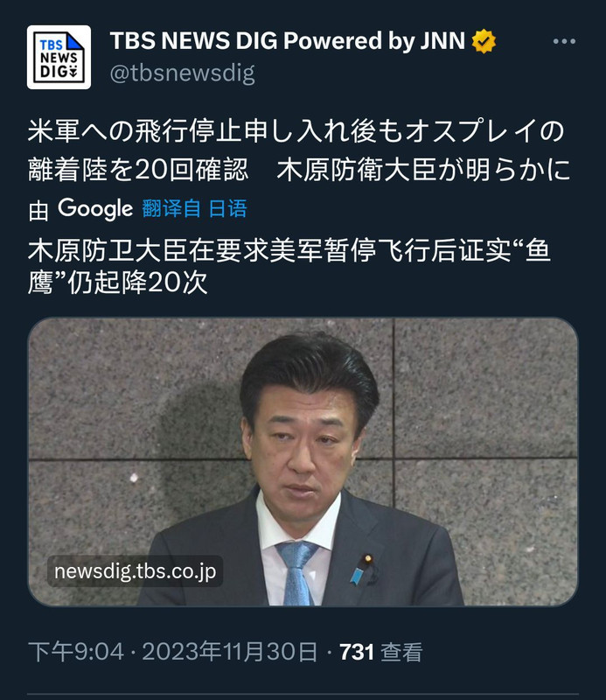Open the news photo of the minister
The height and width of the screenshot is (700, 606).
point(303,462)
